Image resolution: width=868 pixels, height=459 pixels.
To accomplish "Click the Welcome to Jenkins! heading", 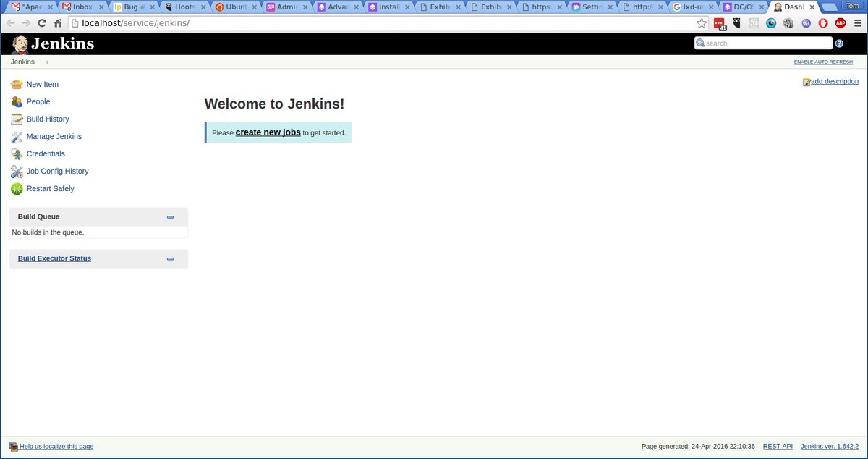I will (275, 104).
